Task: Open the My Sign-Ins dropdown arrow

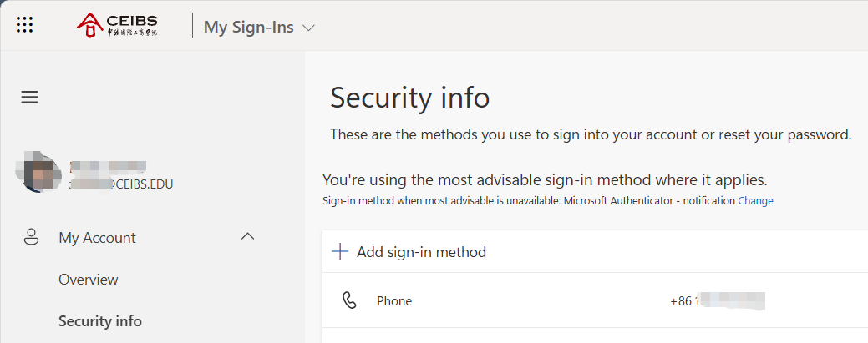Action: [308, 28]
